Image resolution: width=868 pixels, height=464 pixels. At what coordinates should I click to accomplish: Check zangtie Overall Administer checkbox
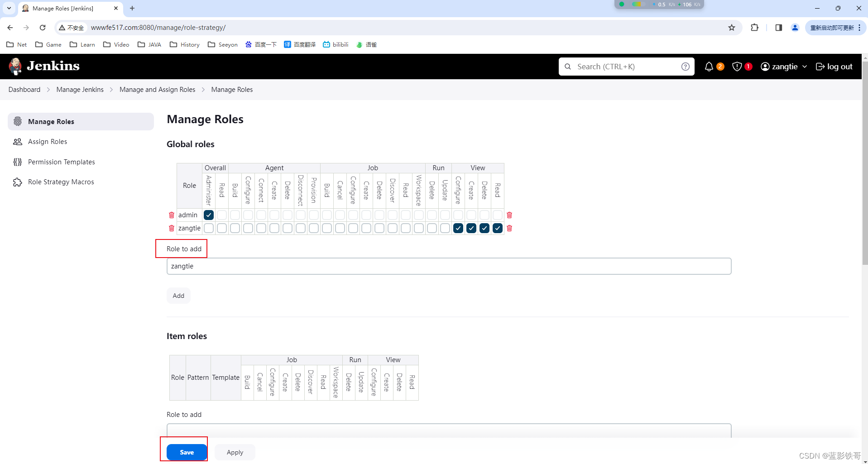[209, 228]
